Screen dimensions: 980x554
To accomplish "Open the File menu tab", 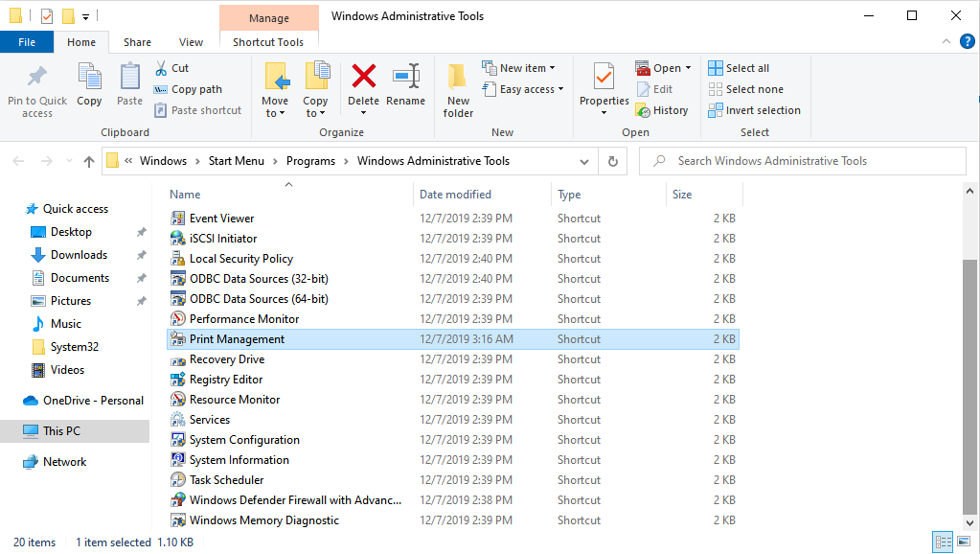I will coord(27,42).
